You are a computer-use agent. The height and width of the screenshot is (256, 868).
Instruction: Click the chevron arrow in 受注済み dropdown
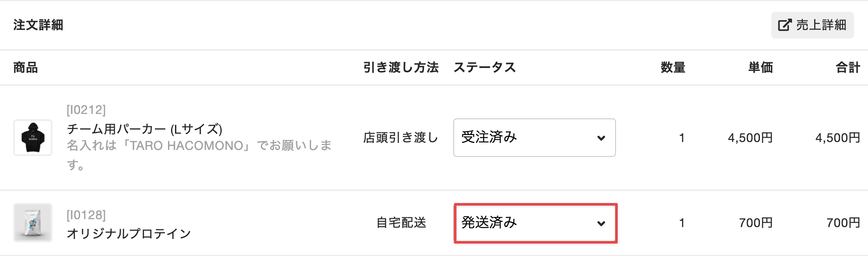click(601, 138)
